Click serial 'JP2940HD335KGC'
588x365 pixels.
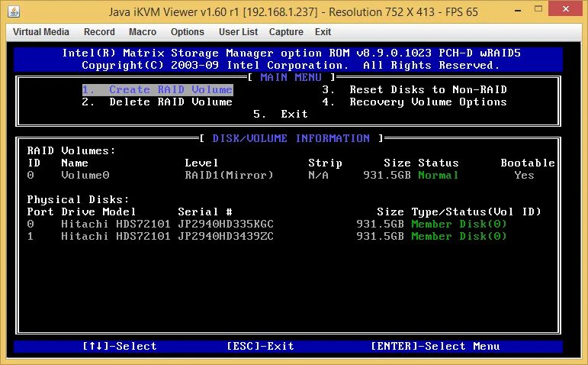pos(226,224)
